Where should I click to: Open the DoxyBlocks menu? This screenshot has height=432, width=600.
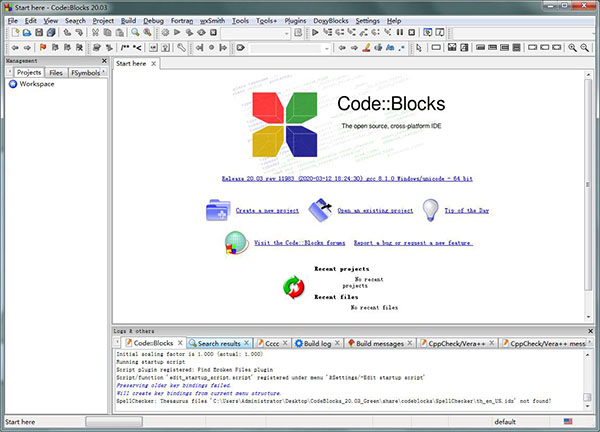click(331, 21)
